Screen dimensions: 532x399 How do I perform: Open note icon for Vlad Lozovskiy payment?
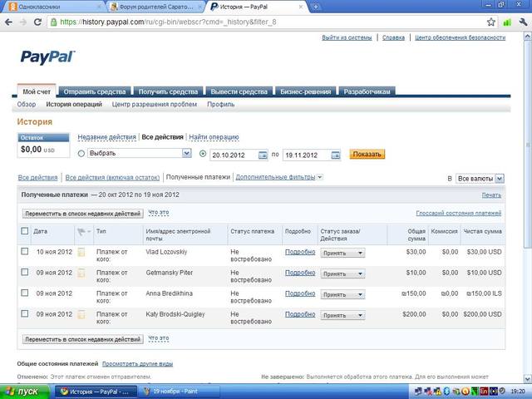pos(81,252)
